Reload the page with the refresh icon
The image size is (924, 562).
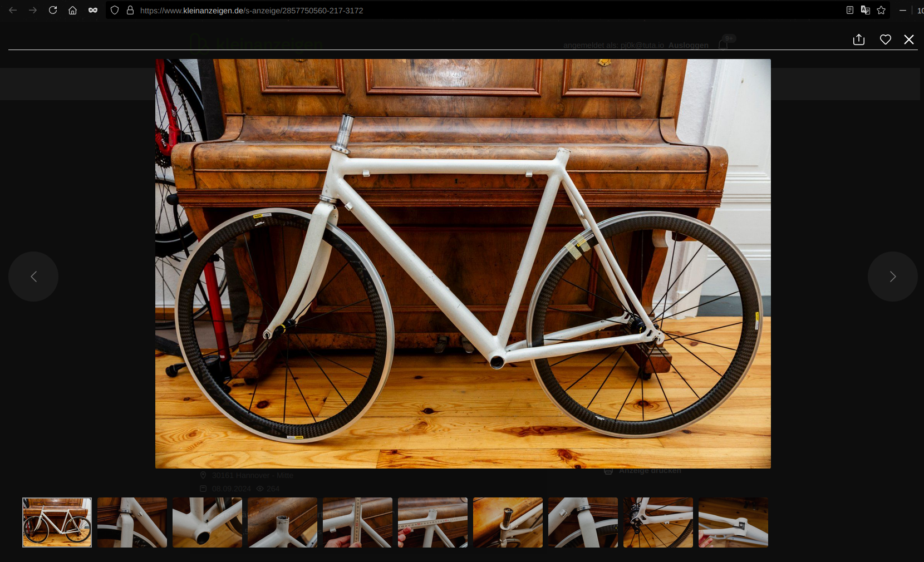53,10
